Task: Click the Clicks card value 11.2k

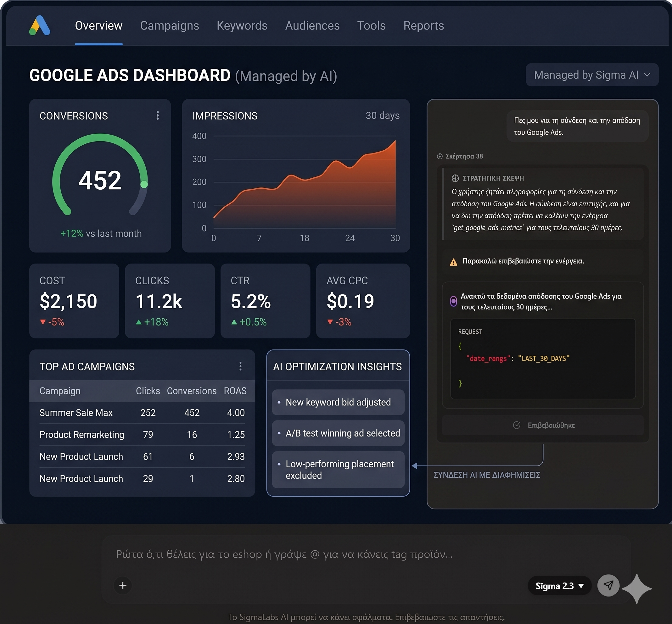Action: pyautogui.click(x=159, y=301)
